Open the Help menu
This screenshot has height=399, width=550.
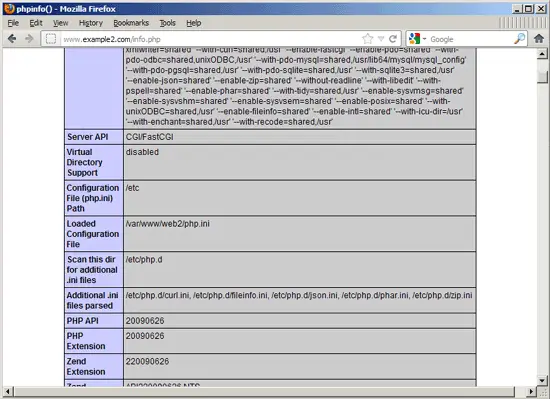point(193,23)
